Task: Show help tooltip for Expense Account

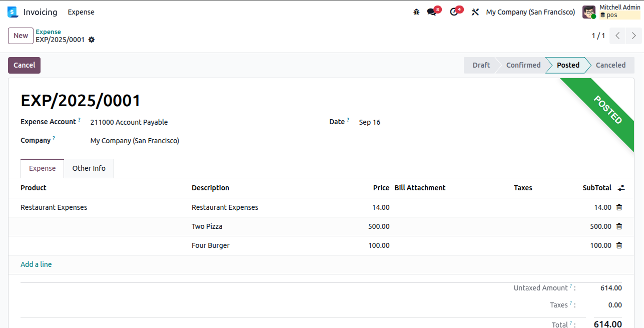Action: 79,120
